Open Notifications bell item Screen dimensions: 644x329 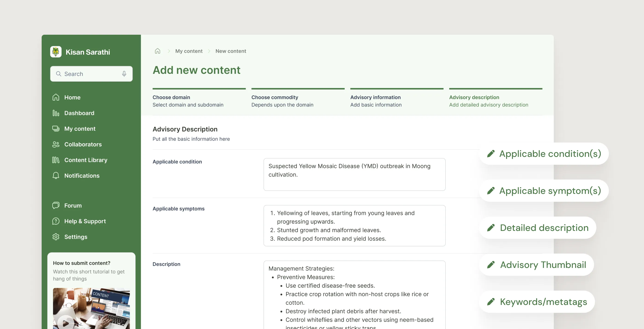click(x=81, y=176)
